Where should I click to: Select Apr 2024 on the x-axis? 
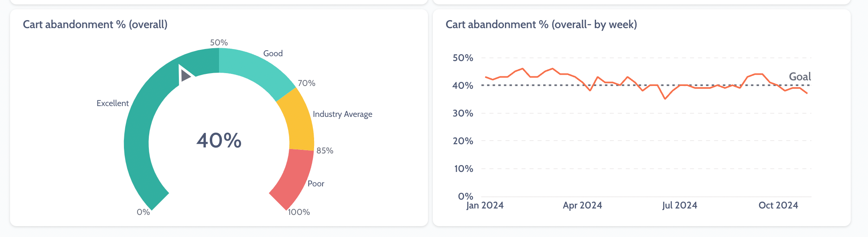582,205
